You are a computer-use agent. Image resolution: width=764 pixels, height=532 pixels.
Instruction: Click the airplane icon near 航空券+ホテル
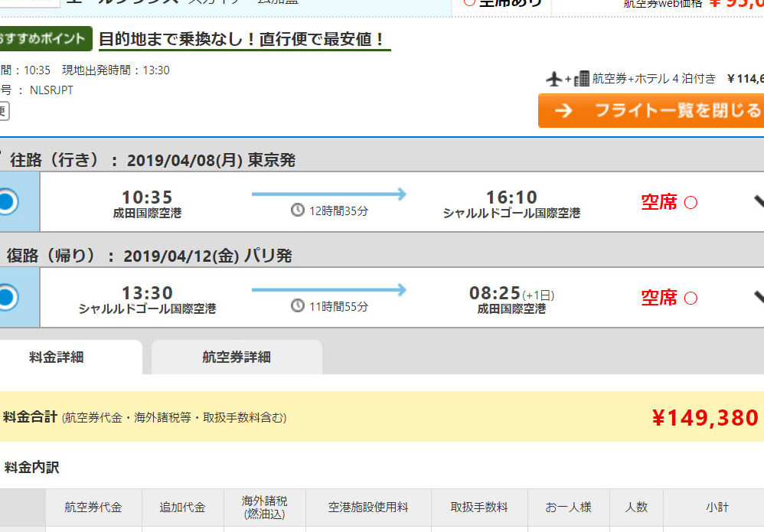554,79
